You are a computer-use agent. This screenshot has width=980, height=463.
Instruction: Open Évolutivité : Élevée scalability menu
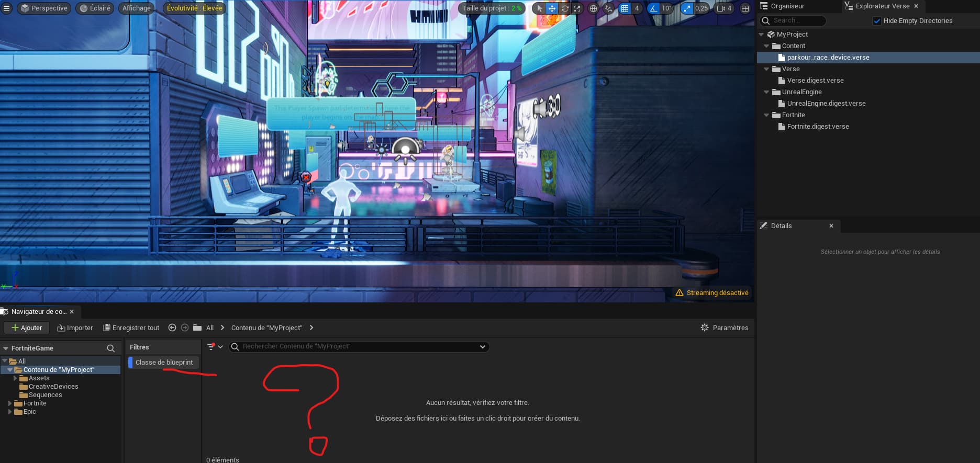pos(194,8)
